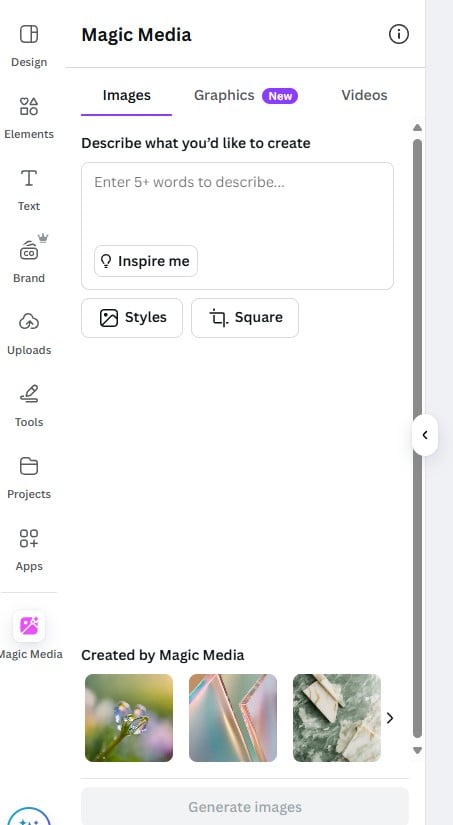Open the Design panel icon
This screenshot has width=453, height=825.
[x=29, y=34]
